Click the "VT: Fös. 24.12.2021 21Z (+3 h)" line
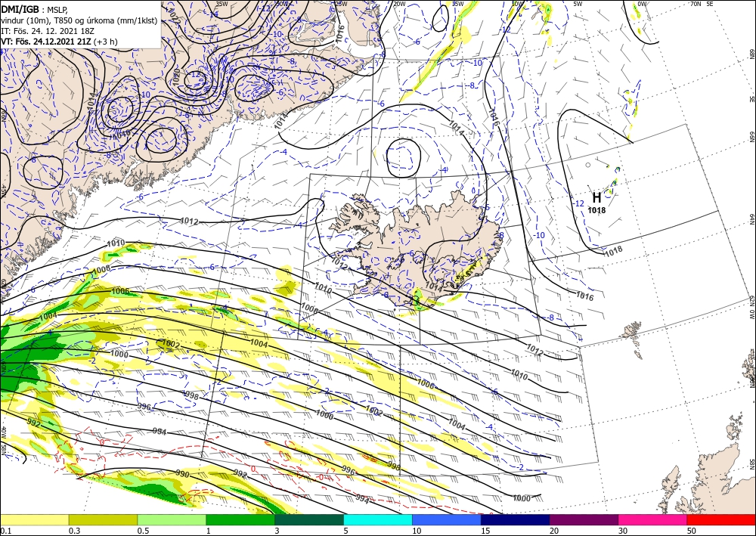Viewport: 756px width, 536px height. (x=59, y=42)
